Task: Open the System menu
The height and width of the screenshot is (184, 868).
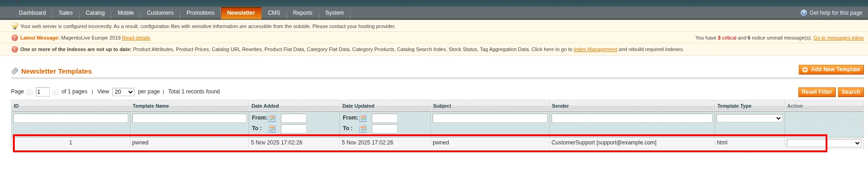Action: tap(334, 13)
